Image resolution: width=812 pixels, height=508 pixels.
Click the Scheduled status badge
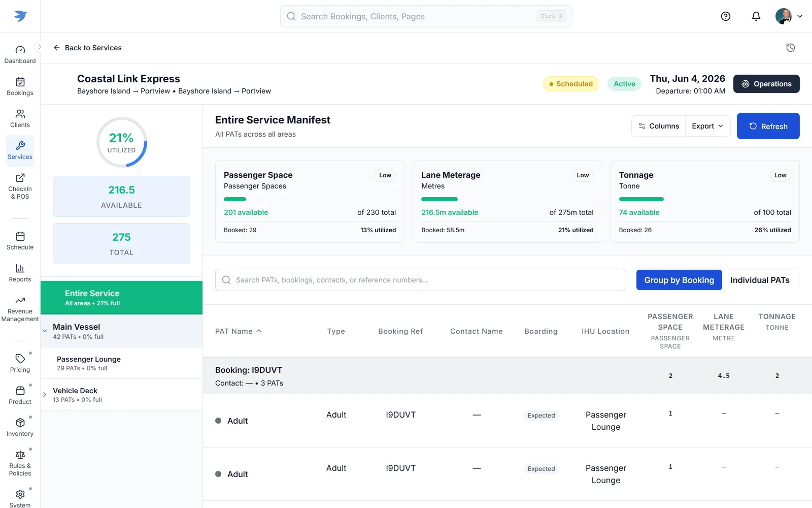[571, 84]
